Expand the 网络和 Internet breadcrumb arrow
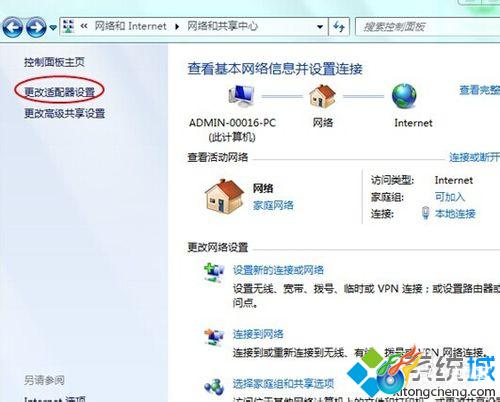 point(177,27)
